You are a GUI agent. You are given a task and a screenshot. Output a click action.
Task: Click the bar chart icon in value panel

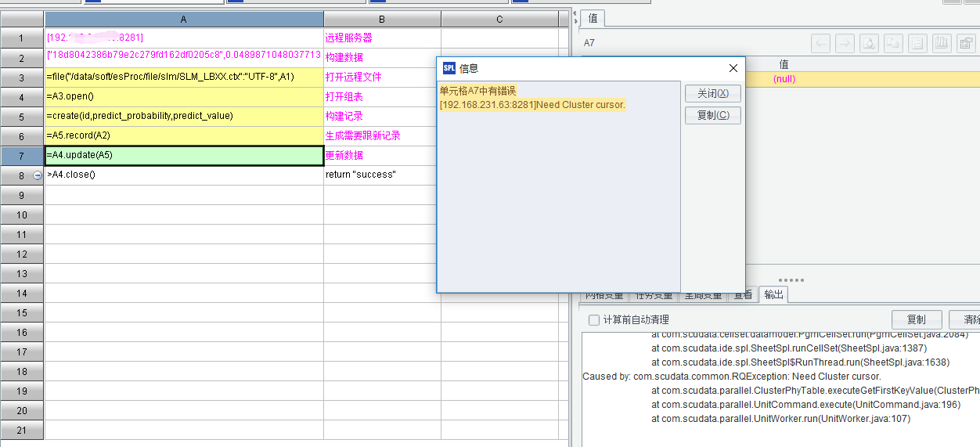click(942, 43)
